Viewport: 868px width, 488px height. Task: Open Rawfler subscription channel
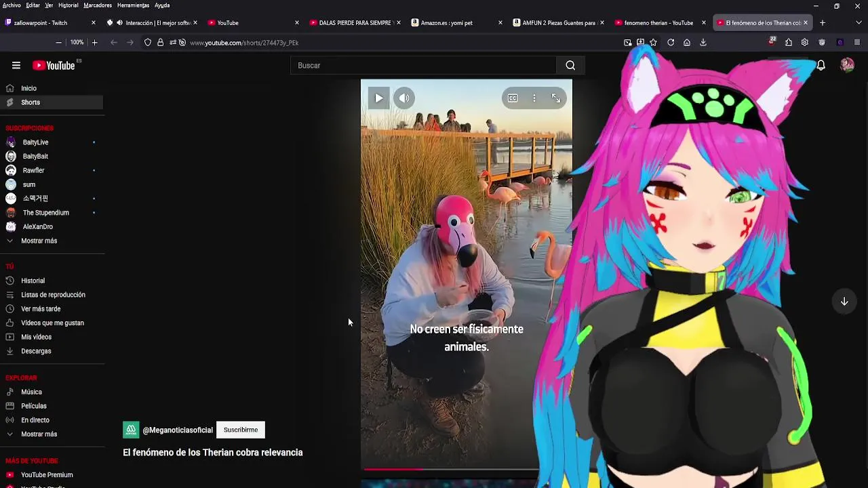coord(33,171)
